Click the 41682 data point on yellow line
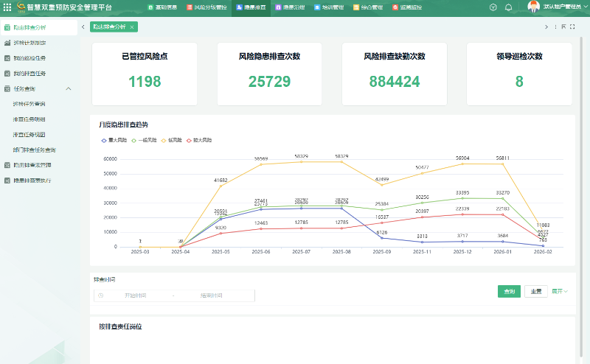 [x=221, y=186]
